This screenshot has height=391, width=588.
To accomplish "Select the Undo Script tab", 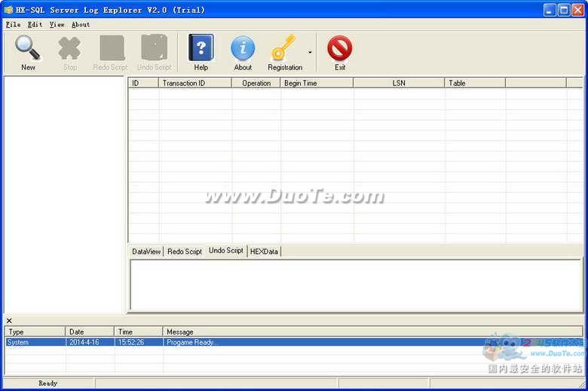I will 226,250.
